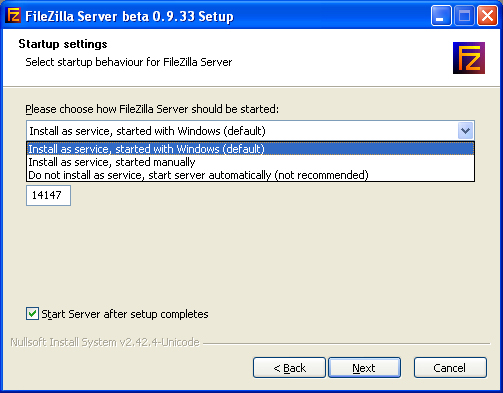Choose Do not install as service option
Screen dimensions: 503x393
tap(250, 175)
